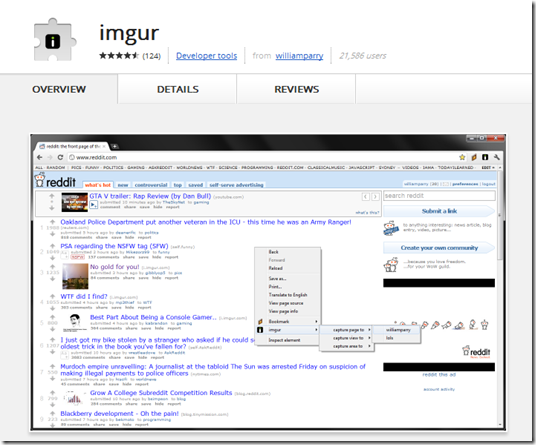Open the Murdoch empire unravelling post

pos(213,370)
